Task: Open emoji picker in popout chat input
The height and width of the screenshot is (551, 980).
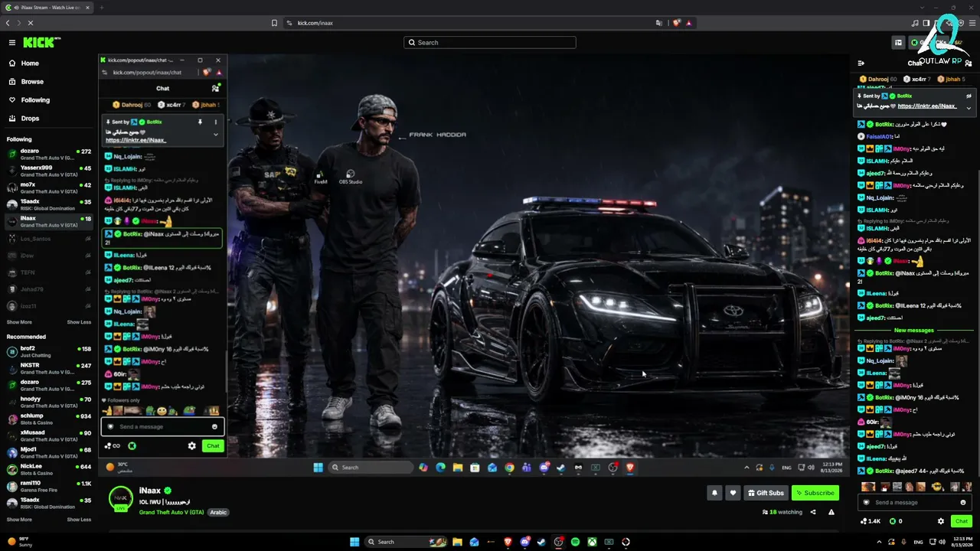Action: coord(214,427)
